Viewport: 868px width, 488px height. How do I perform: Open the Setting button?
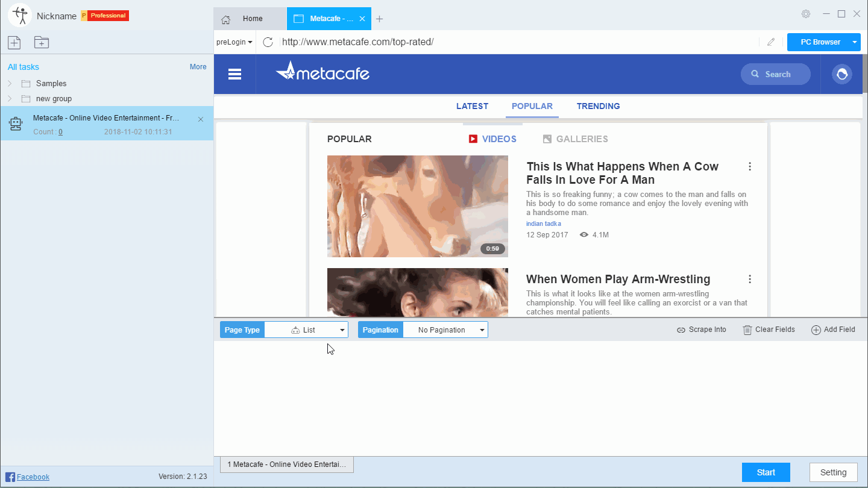tap(834, 472)
